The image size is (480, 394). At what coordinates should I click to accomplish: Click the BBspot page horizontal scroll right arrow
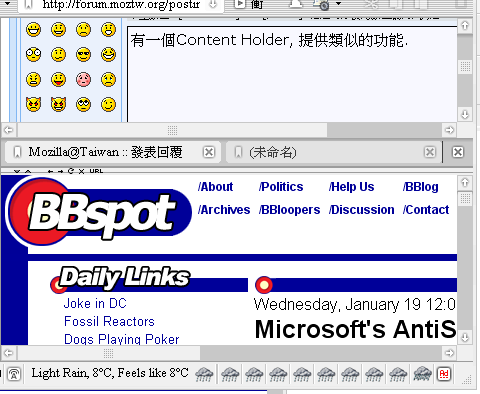coord(449,353)
